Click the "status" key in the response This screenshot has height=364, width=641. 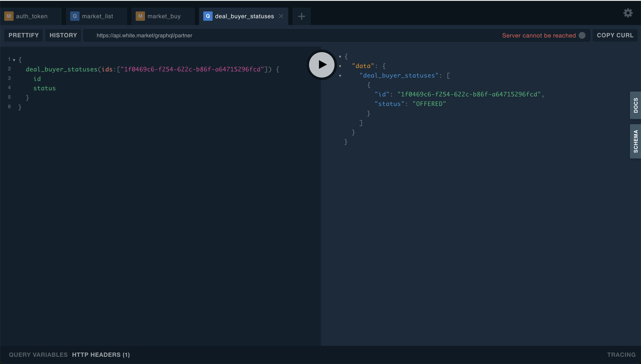pos(389,104)
